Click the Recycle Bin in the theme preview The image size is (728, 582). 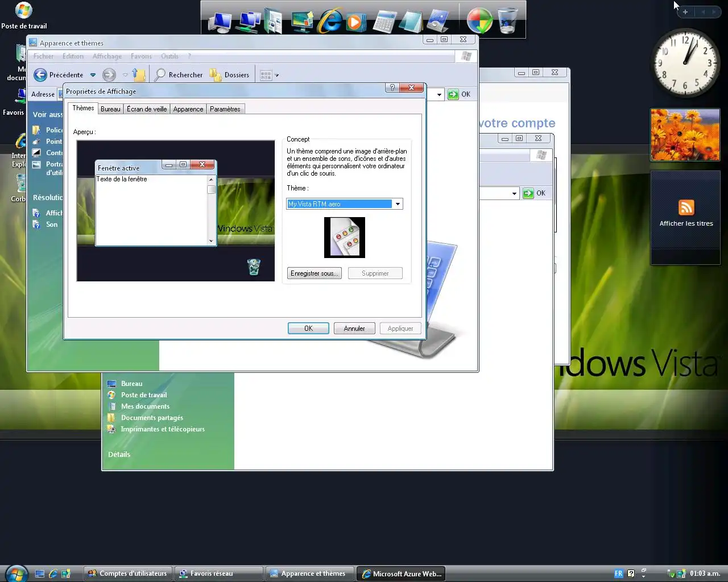[254, 267]
